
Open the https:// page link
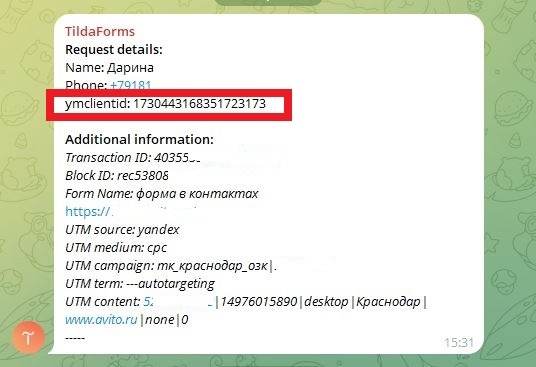[x=88, y=212]
